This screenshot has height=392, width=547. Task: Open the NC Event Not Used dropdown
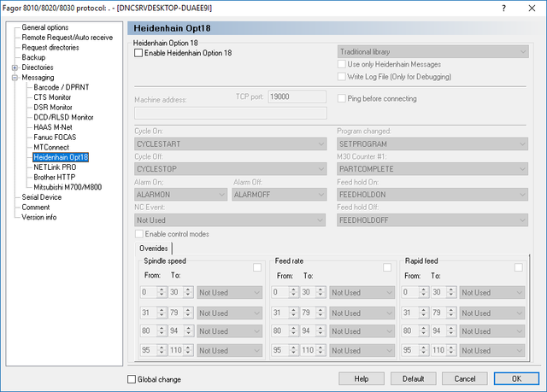tap(230, 220)
